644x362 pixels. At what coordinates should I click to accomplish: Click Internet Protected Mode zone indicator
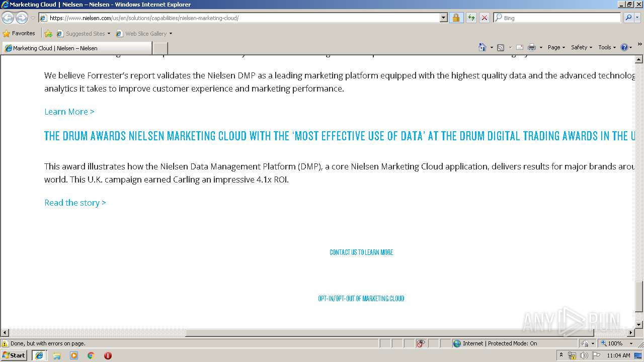(495, 343)
